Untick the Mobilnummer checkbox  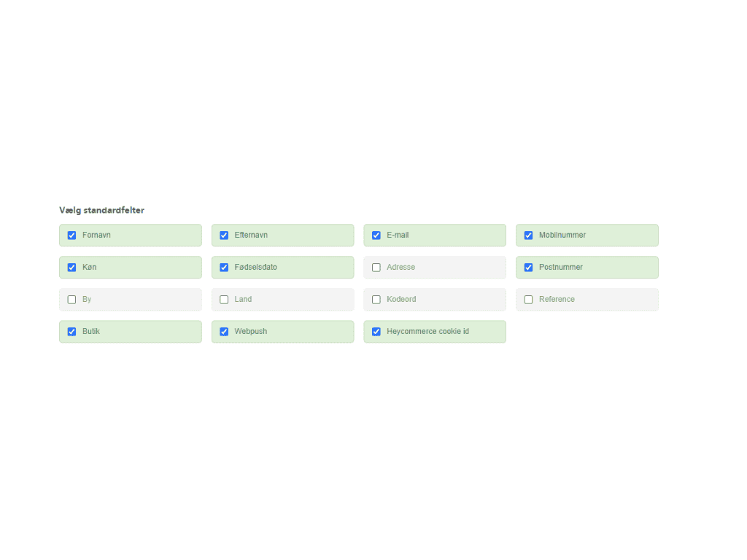(529, 236)
